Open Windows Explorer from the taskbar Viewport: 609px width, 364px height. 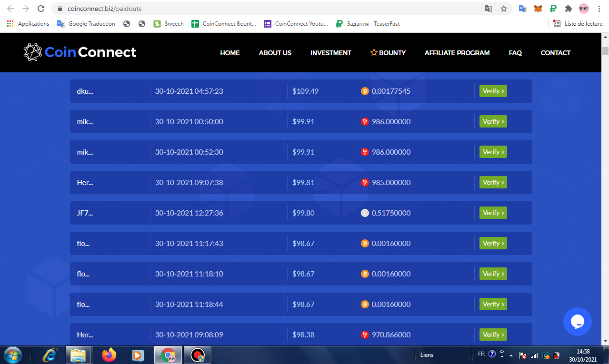(78, 355)
